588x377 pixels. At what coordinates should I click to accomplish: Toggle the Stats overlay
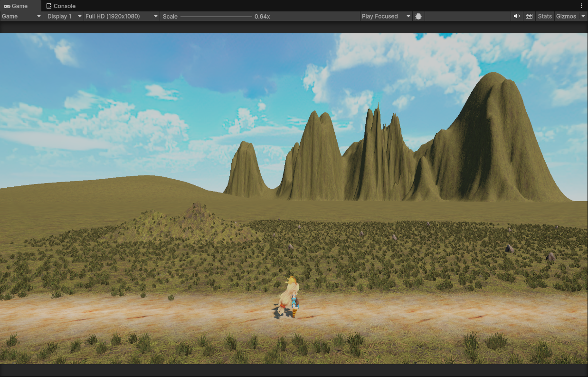545,16
